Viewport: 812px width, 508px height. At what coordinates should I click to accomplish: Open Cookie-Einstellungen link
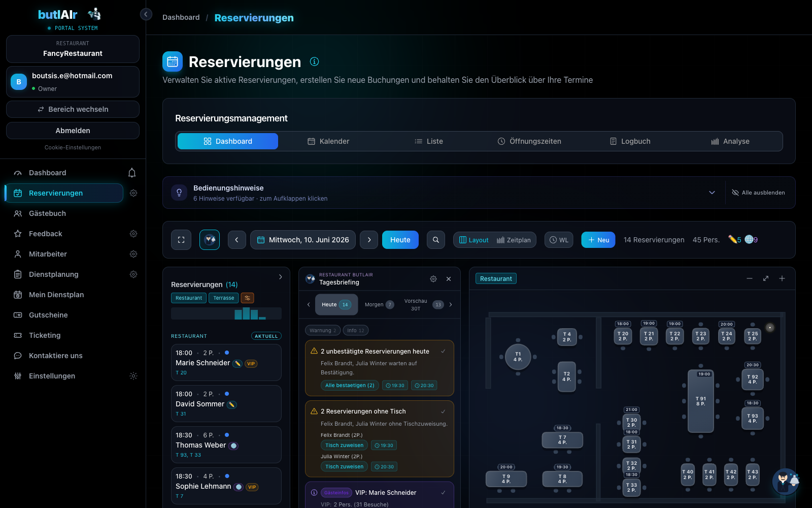click(73, 148)
